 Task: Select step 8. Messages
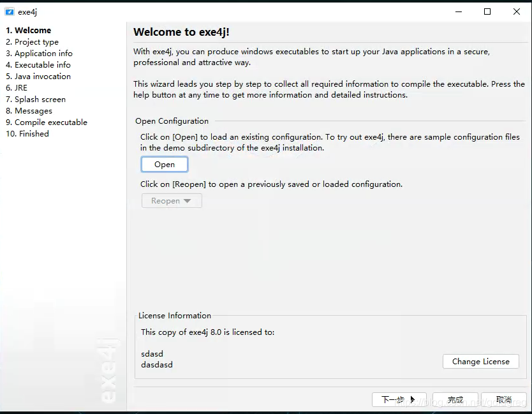coord(29,111)
